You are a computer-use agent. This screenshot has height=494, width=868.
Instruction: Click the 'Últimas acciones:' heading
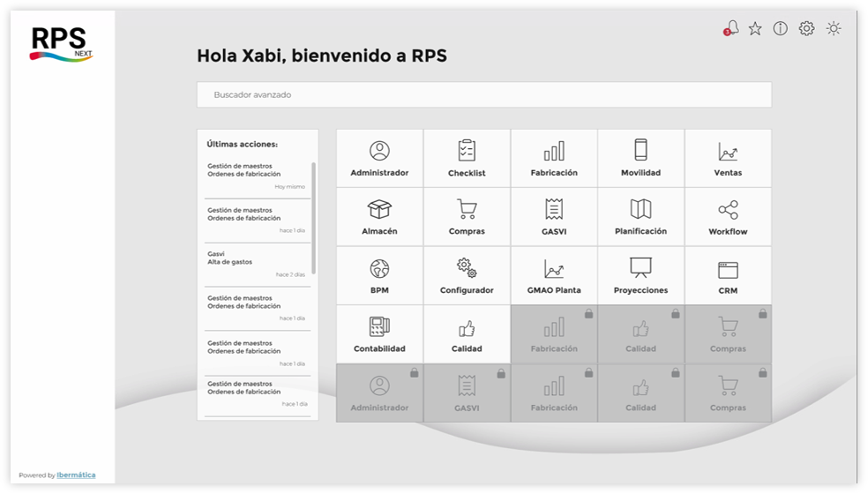coord(243,144)
